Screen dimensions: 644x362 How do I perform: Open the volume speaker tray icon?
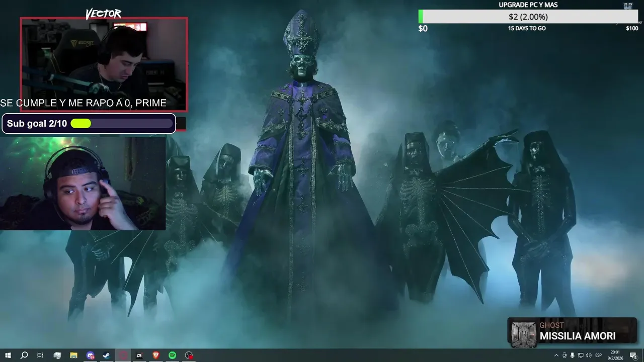(588, 355)
